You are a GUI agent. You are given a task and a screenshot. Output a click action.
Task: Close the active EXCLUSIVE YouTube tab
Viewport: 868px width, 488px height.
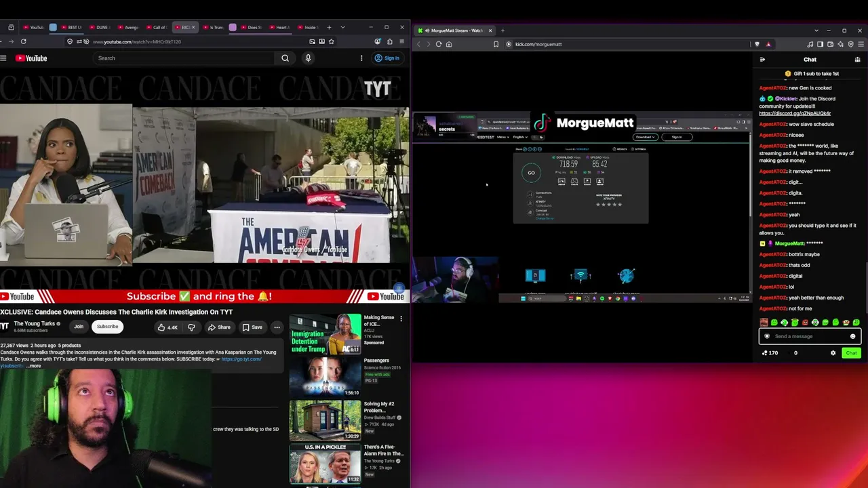193,28
